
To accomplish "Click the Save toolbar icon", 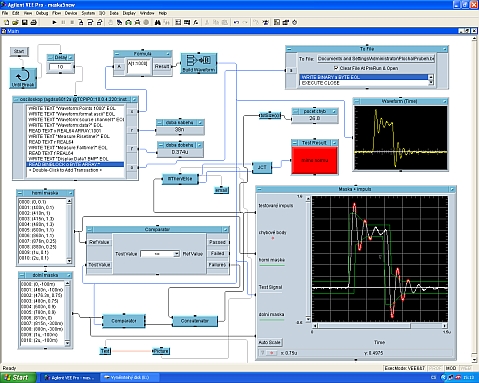I will click(x=24, y=23).
